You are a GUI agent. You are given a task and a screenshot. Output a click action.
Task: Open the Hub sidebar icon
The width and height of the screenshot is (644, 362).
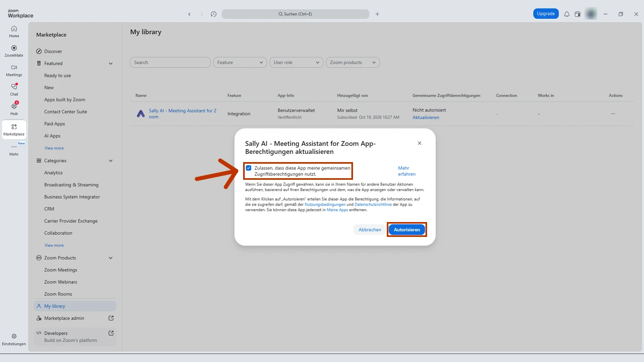14,109
